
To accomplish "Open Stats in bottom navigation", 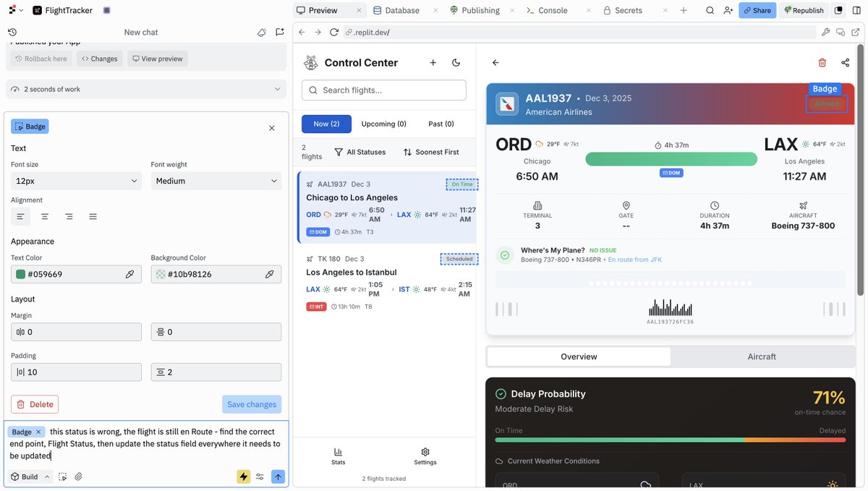I will 338,456.
